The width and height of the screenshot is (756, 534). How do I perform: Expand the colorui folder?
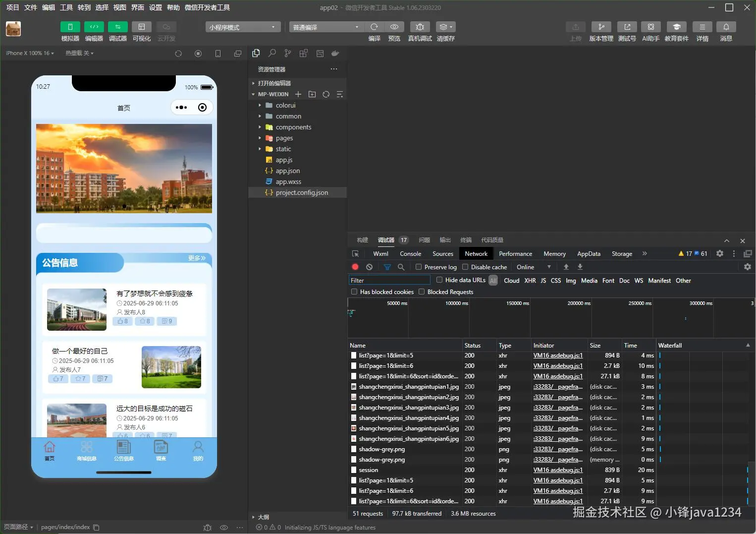coord(260,105)
